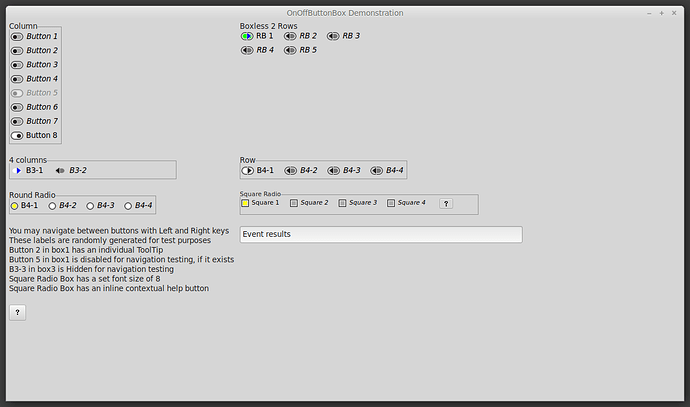690x407 pixels.
Task: Select B4-3 in the Row box
Action: (x=344, y=170)
